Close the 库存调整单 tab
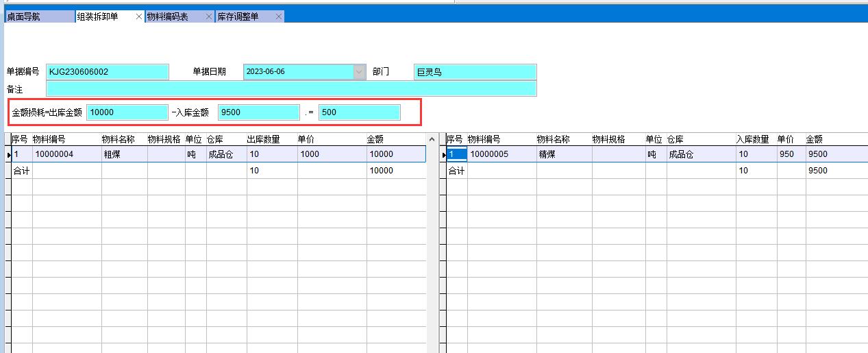This screenshot has width=868, height=353. [x=279, y=16]
